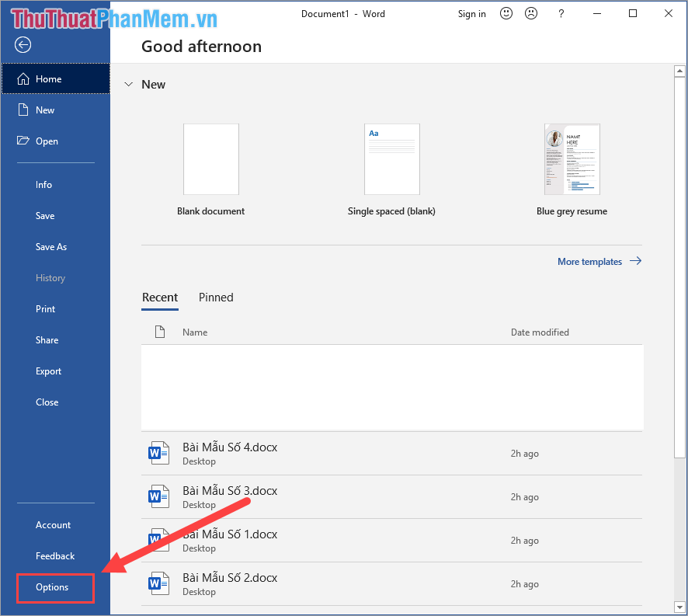Open the Feedback page
Image resolution: width=688 pixels, height=616 pixels.
point(55,556)
